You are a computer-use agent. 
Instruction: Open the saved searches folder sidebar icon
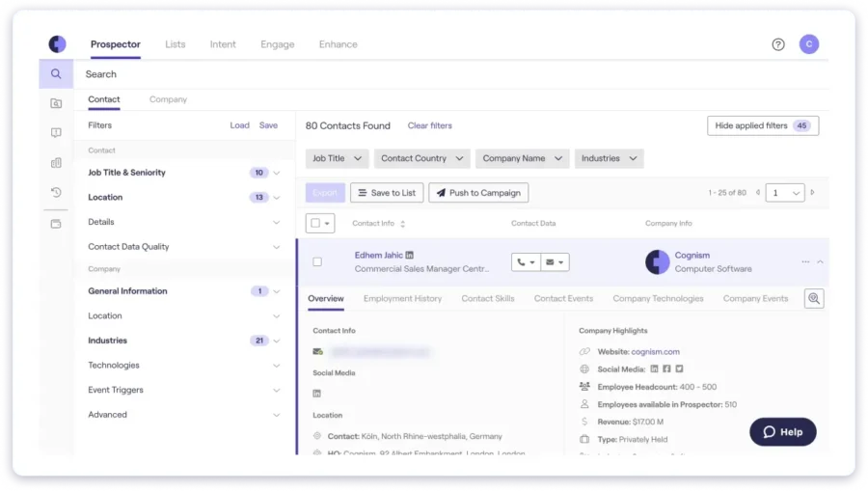(x=56, y=103)
